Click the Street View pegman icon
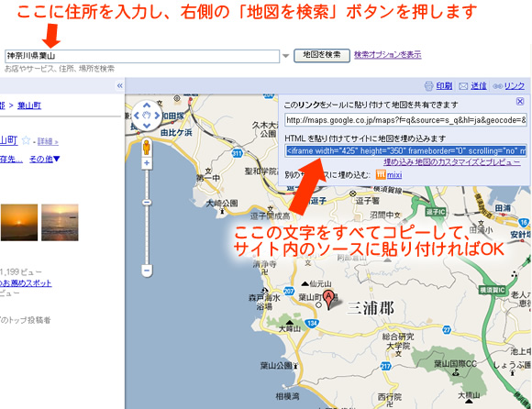 click(x=147, y=148)
